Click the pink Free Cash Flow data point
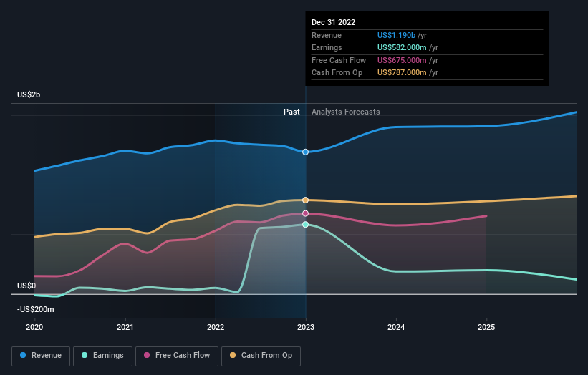Viewport: 588px width, 375px height. point(306,213)
